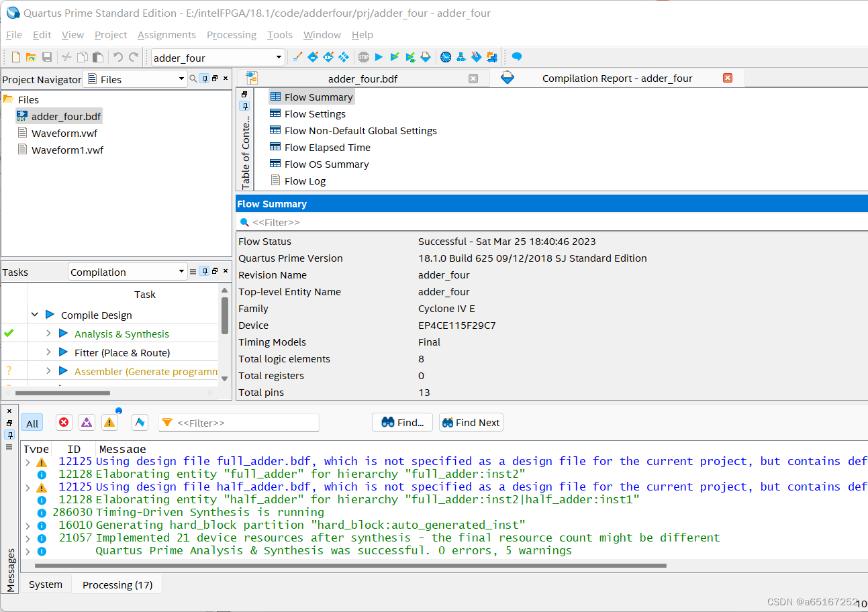Open Settings via the pencil toolbar icon

(297, 57)
